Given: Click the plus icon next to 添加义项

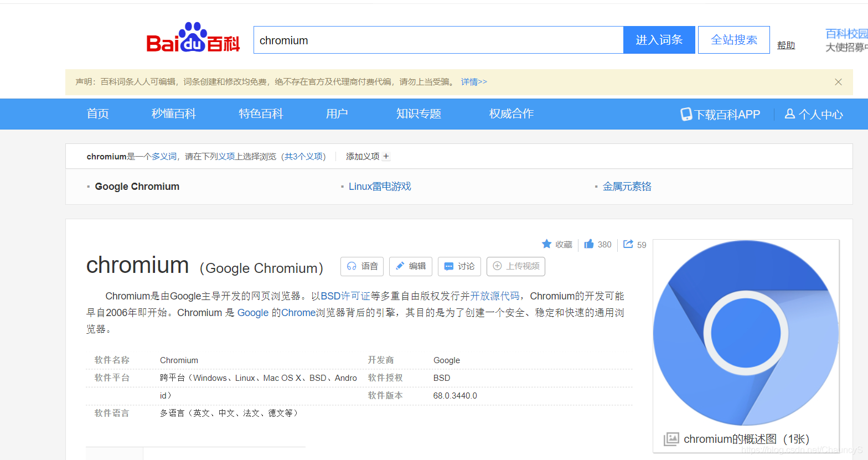Looking at the screenshot, I should [x=386, y=157].
